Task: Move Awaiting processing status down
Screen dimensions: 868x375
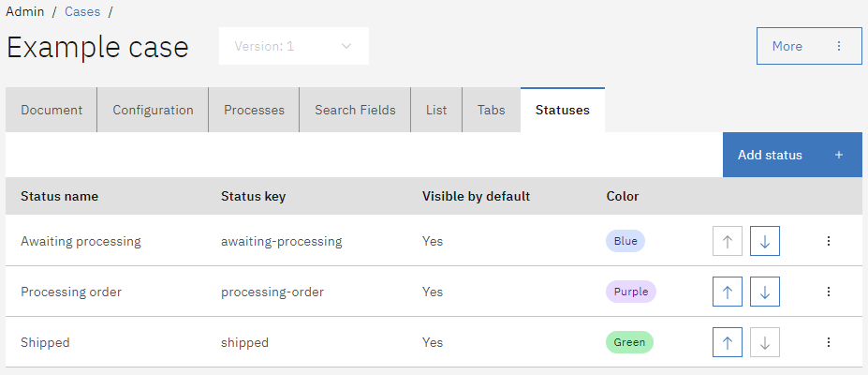Action: coord(765,241)
